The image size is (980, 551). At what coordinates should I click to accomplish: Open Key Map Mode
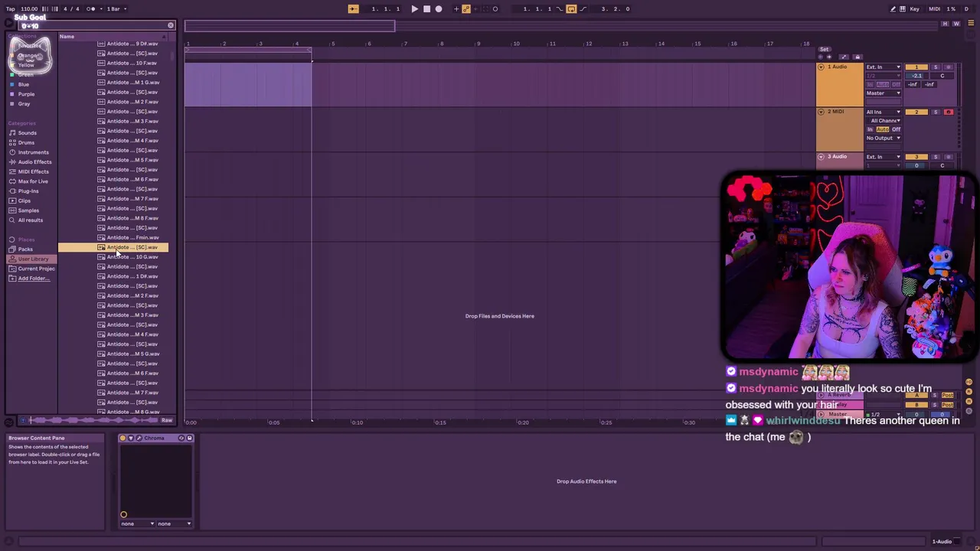click(x=915, y=9)
